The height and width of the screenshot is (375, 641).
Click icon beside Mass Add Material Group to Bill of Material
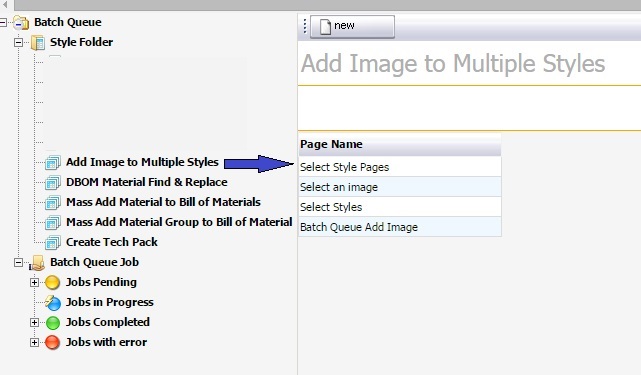pos(53,222)
